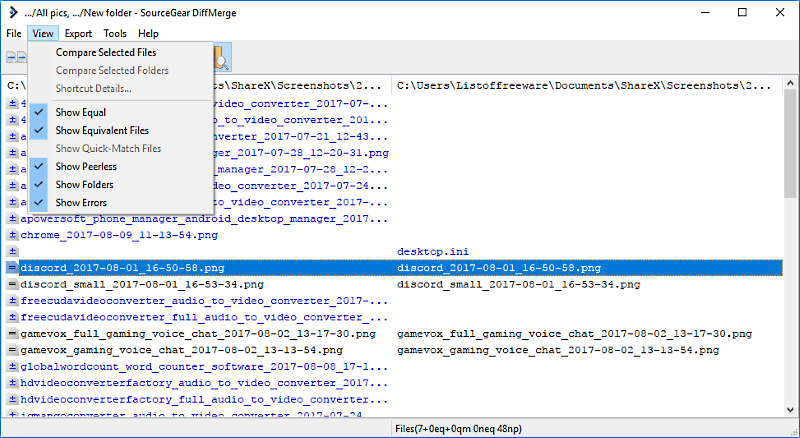Click the = icon beside gamevox_full_gaming row

pyautogui.click(x=13, y=334)
